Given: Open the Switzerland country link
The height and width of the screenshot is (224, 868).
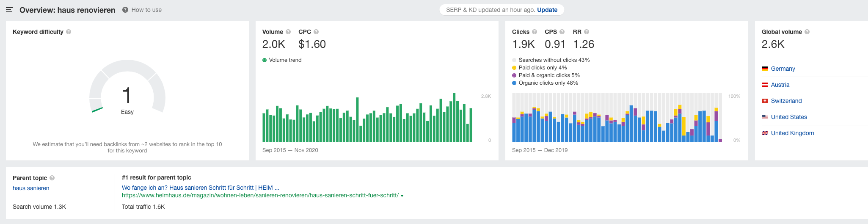Looking at the screenshot, I should click(x=786, y=101).
